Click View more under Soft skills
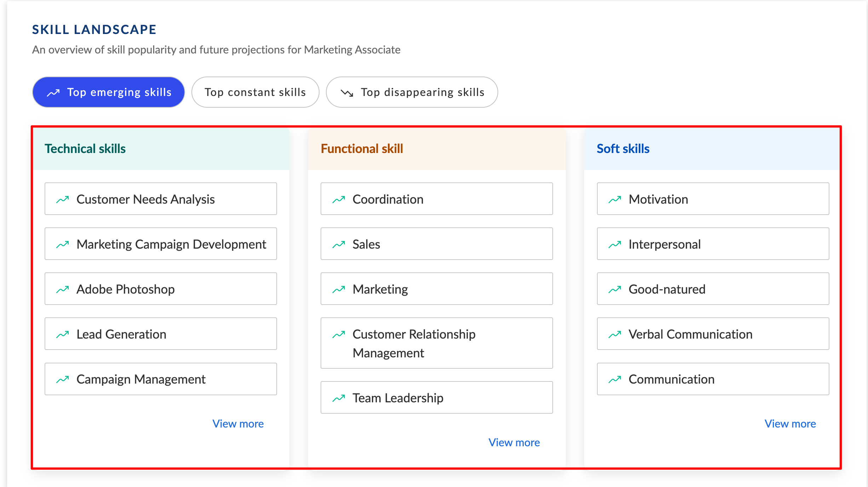This screenshot has width=868, height=487. [791, 423]
